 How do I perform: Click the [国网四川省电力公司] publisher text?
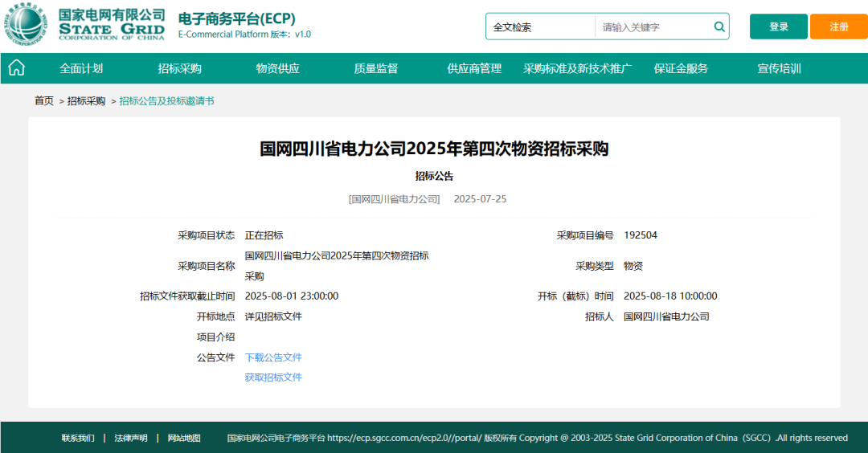pos(394,199)
